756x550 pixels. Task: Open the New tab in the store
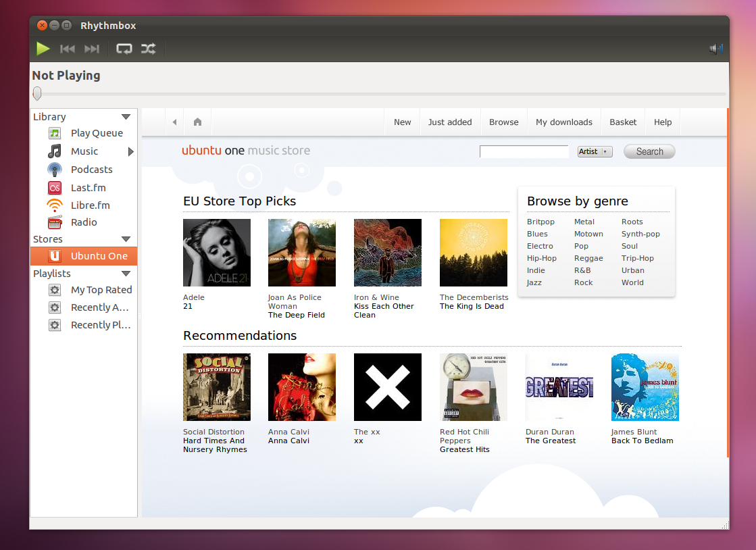(402, 122)
